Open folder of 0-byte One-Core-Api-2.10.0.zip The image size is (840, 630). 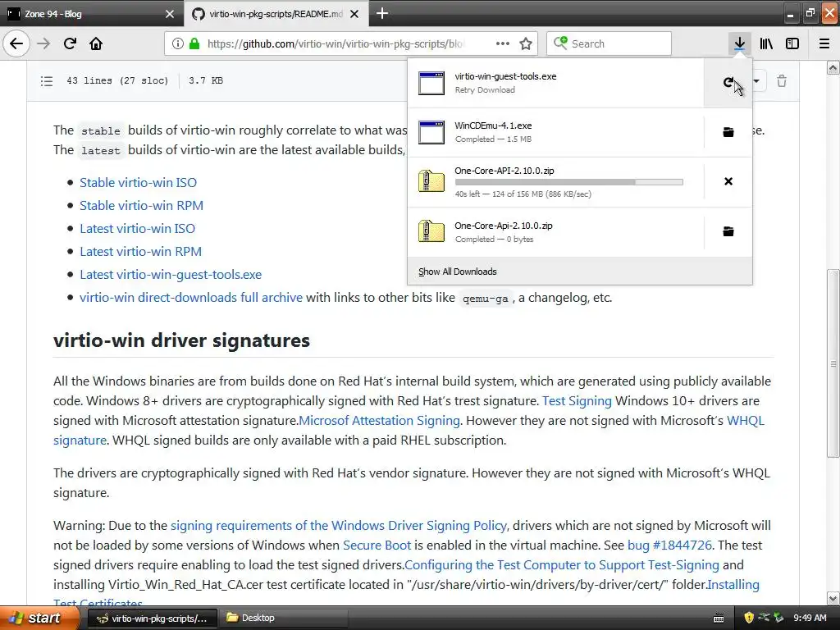coord(728,231)
